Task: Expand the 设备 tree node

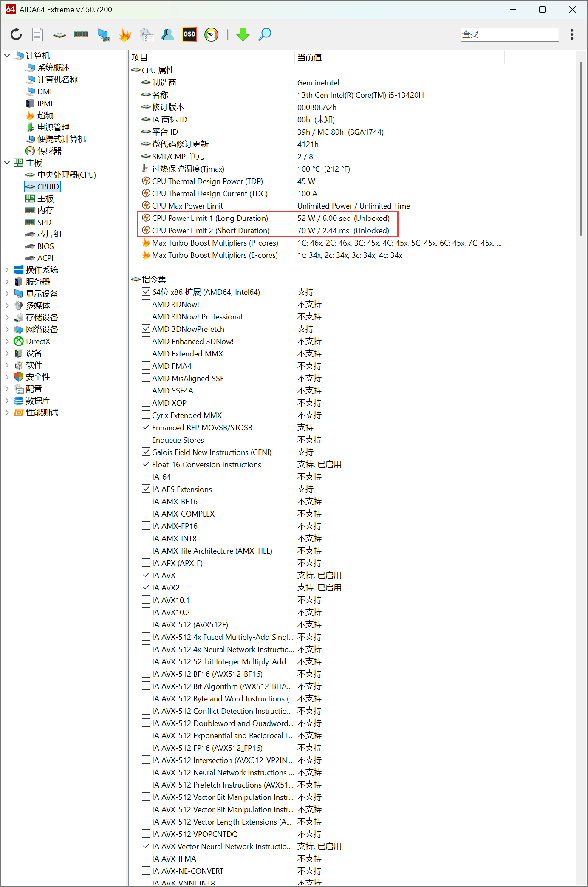Action: (7, 353)
